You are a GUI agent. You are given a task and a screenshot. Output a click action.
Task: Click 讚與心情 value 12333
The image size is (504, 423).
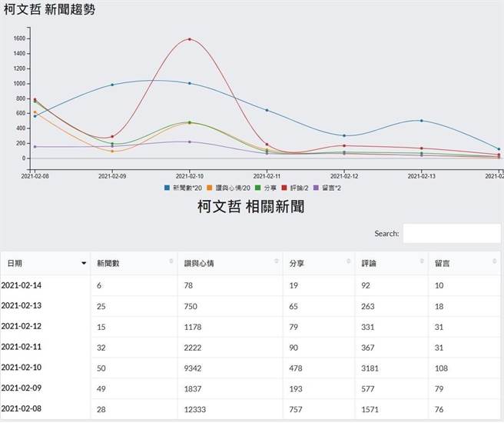[195, 409]
